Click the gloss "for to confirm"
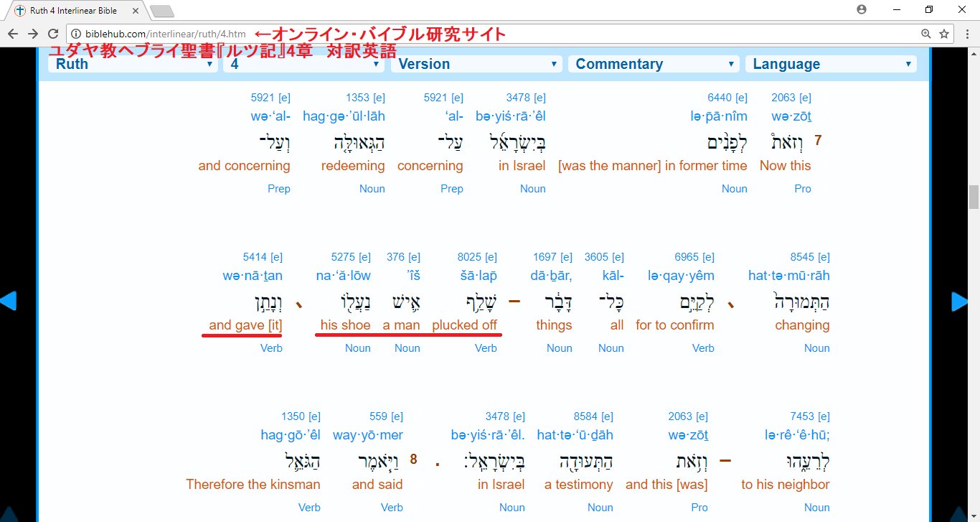This screenshot has height=522, width=980. pos(675,325)
